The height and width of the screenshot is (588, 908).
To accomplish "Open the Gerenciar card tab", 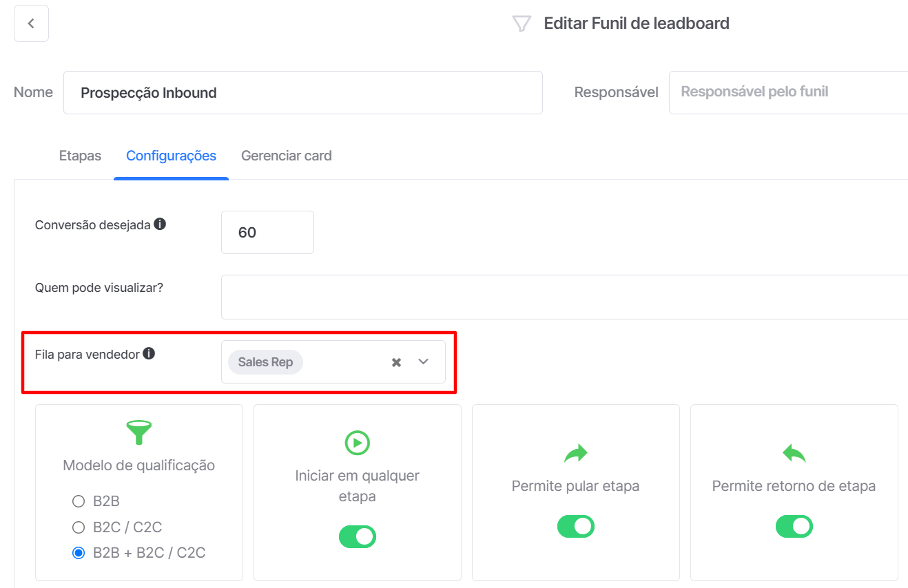I will point(287,156).
